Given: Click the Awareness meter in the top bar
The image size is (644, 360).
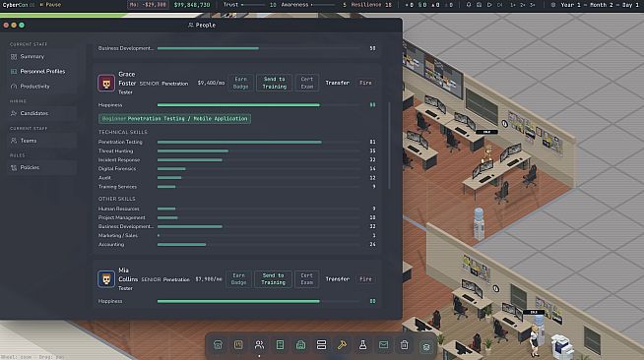Looking at the screenshot, I should pyautogui.click(x=314, y=5).
